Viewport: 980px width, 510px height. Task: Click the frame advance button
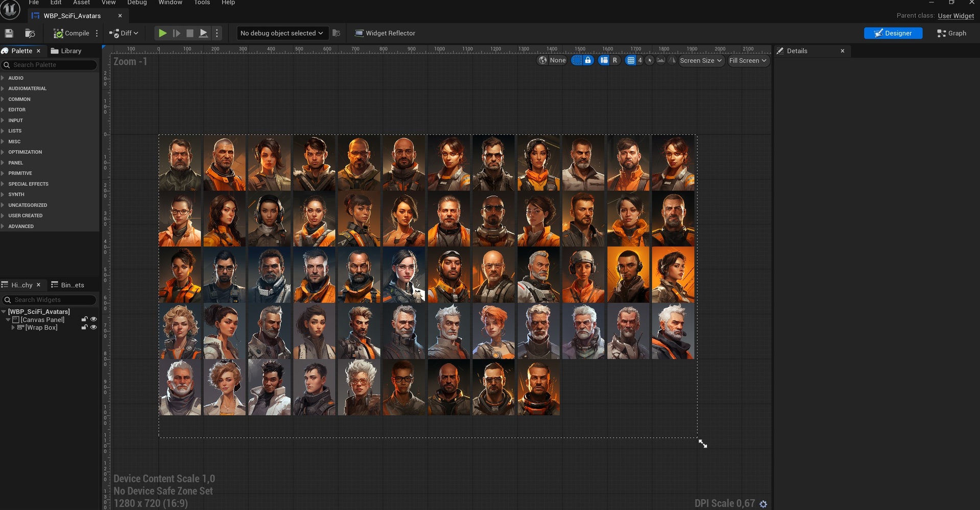pyautogui.click(x=176, y=33)
